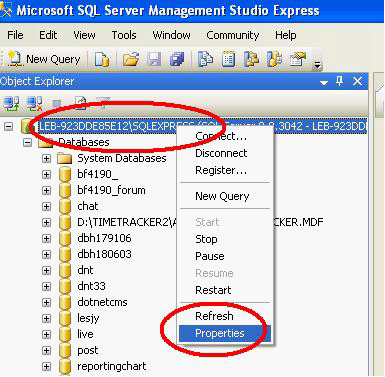Screen dimensions: 385x377
Task: Expand the bf4190_ database node
Action: tap(46, 174)
